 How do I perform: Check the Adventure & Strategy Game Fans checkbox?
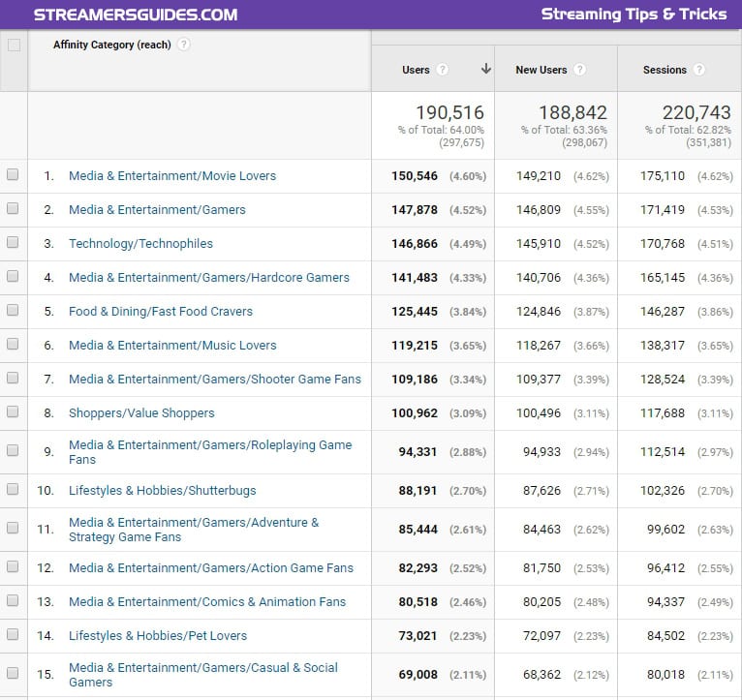pyautogui.click(x=13, y=528)
